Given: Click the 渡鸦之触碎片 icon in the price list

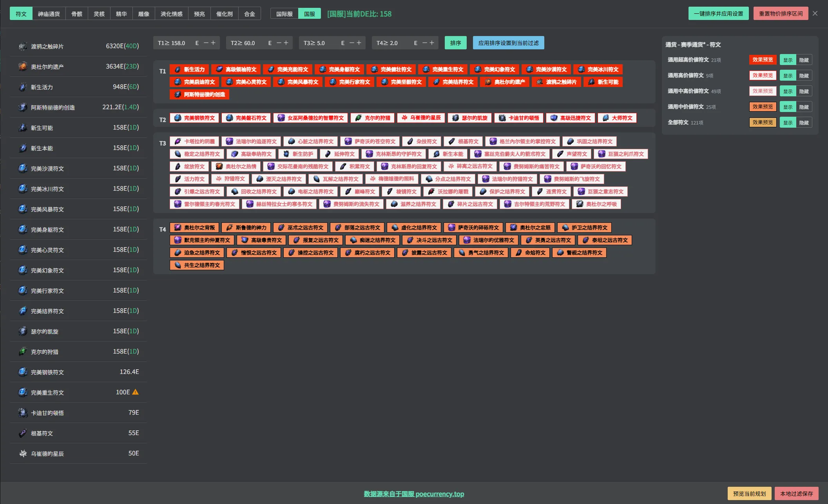Looking at the screenshot, I should [x=23, y=46].
